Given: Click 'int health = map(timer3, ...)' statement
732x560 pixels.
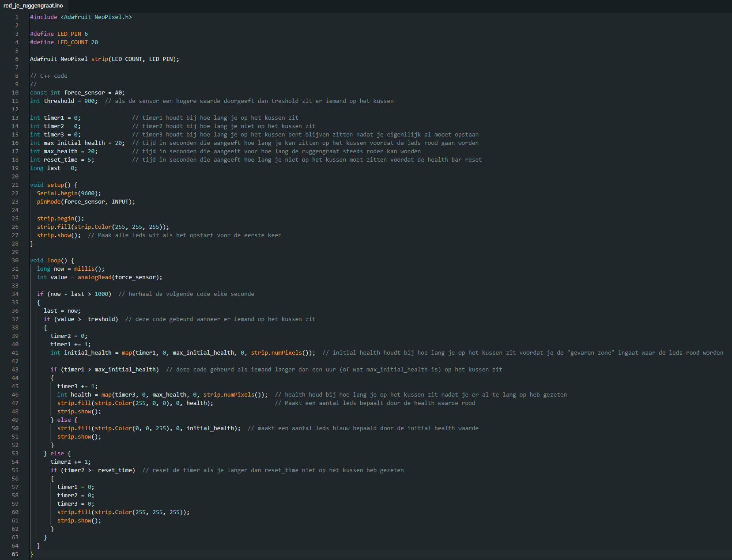Looking at the screenshot, I should point(162,395).
